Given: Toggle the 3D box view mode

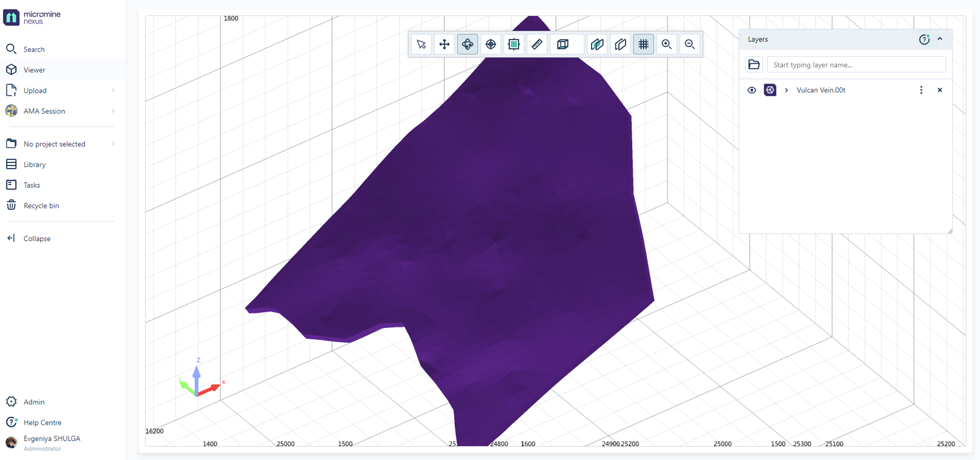Looking at the screenshot, I should click(562, 45).
